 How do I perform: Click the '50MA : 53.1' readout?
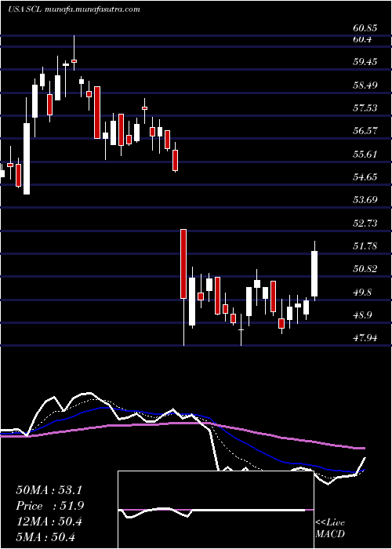[x=49, y=490]
